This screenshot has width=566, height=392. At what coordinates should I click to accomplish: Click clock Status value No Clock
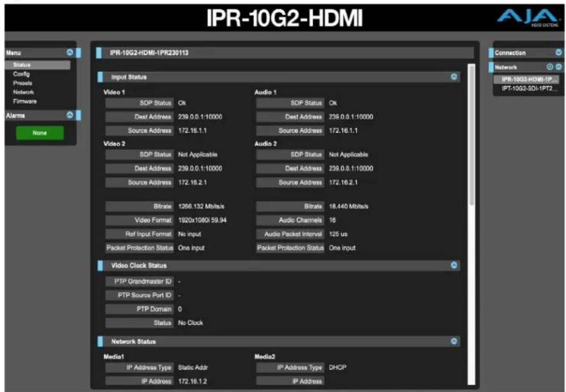[190, 323]
